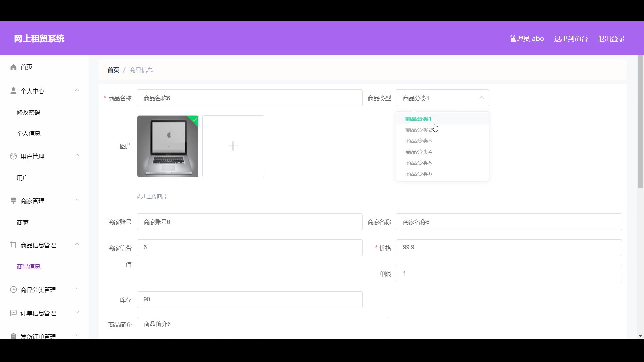Screen dimensions: 644x362
Task: Expand the 发货订单管理 menu chevron
Action: tap(77, 335)
